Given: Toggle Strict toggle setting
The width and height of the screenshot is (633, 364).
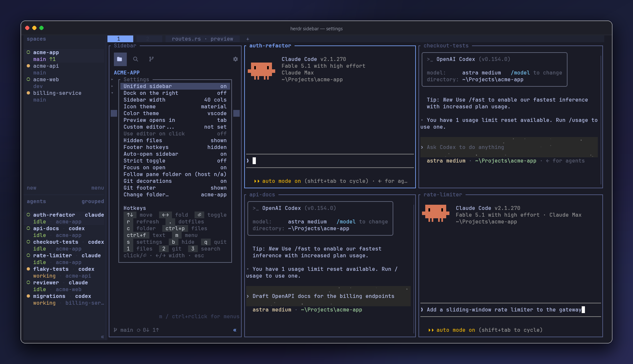Looking at the screenshot, I should (175, 161).
